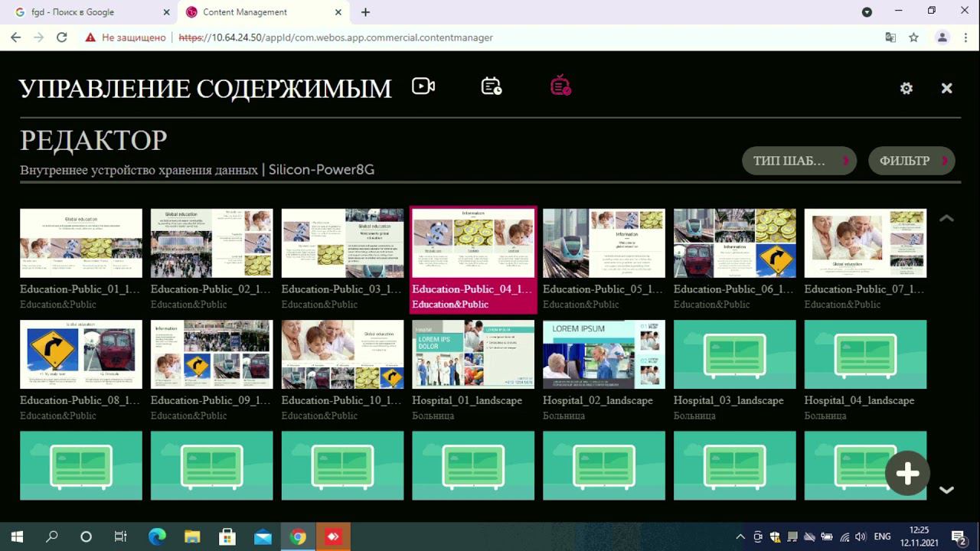Select Education-Public_06 template thumbnail
Viewport: 980px width, 551px height.
(x=735, y=243)
